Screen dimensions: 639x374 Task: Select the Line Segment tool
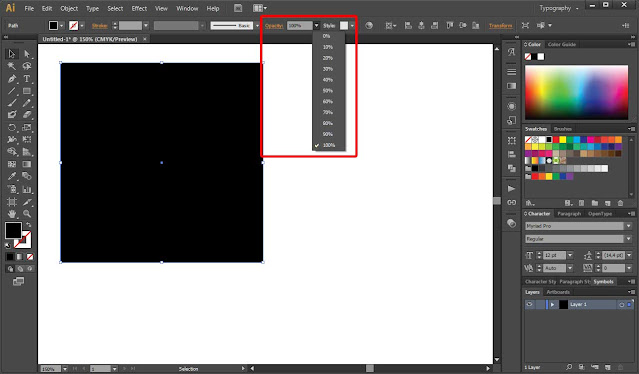(x=11, y=91)
